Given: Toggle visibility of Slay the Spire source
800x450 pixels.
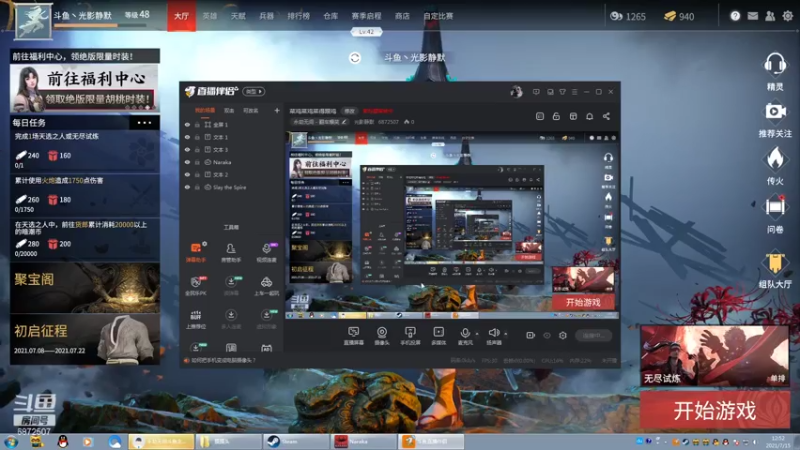Looking at the screenshot, I should pos(187,187).
